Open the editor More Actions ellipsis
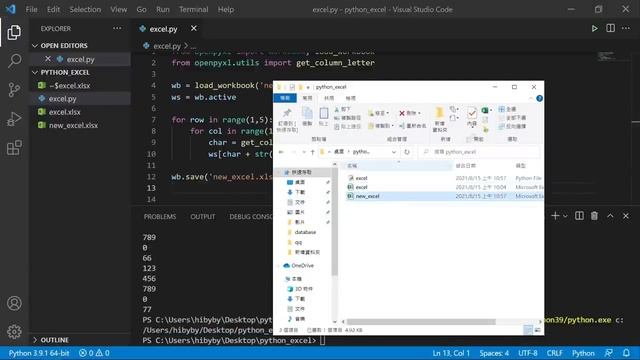This screenshot has width=640, height=360. [x=626, y=28]
